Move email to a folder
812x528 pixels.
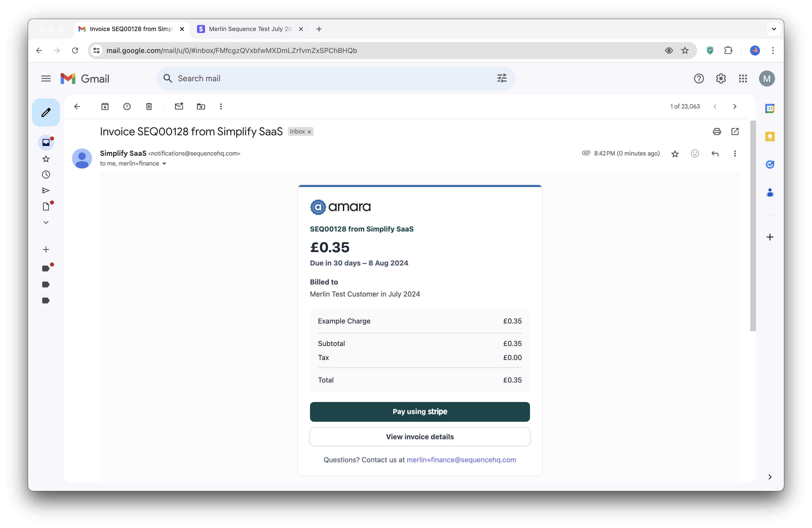pos(201,106)
